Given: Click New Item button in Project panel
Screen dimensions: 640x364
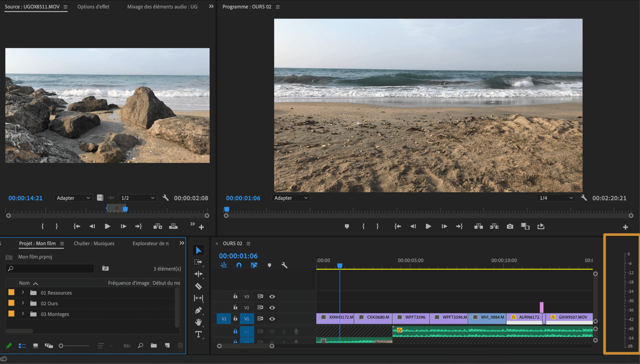Looking at the screenshot, I should [167, 345].
